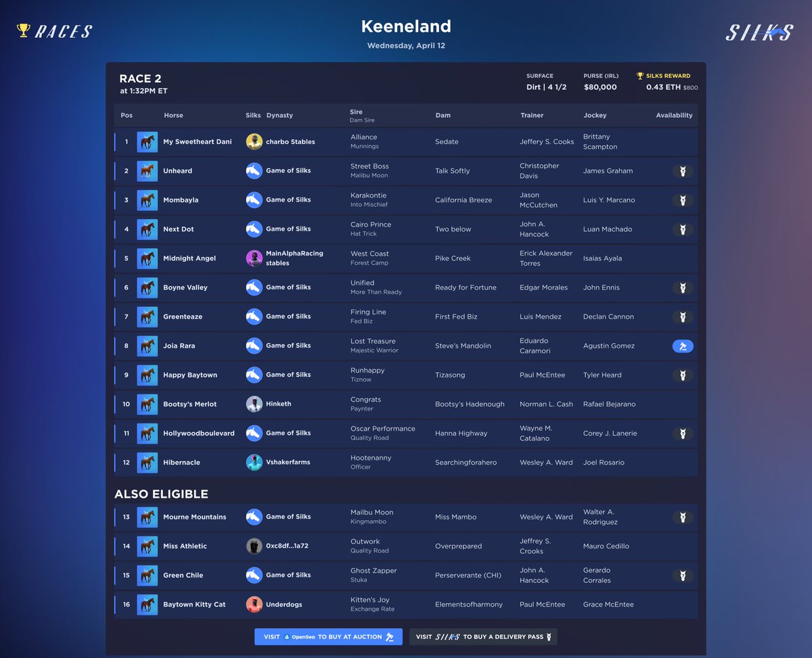Screen dimensions: 812x658
Task: Select horse name Next Dot
Action: coord(179,229)
